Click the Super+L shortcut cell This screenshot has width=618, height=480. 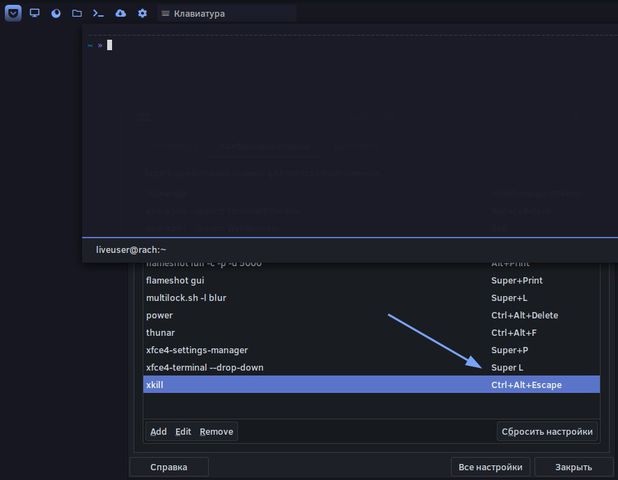pyautogui.click(x=509, y=298)
